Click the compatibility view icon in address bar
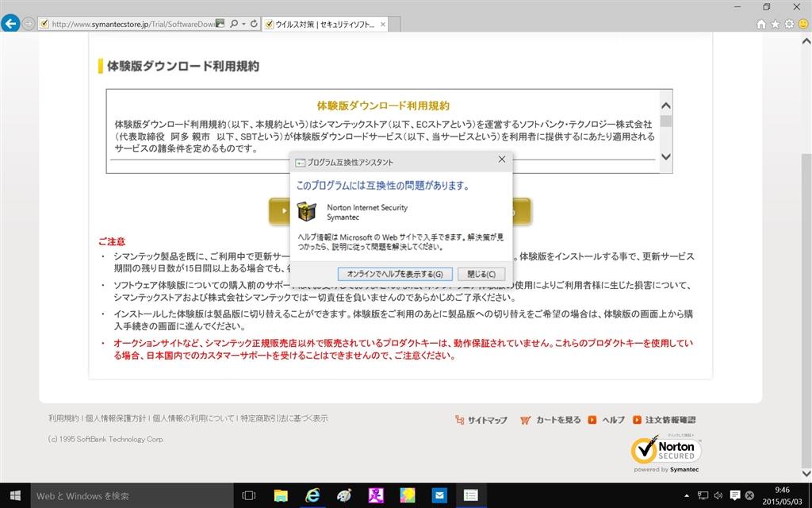 pos(220,24)
